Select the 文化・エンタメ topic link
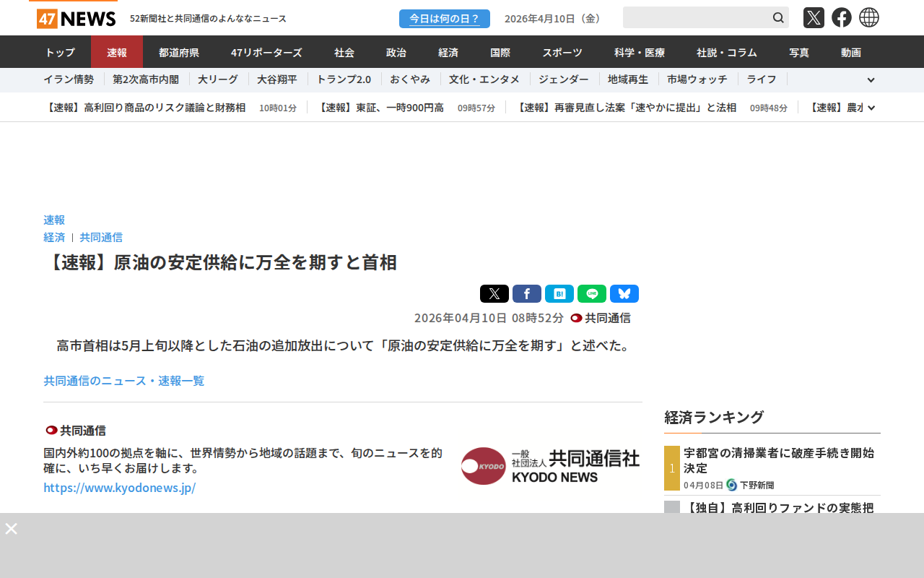Screen dimensions: 924x578 (x=484, y=79)
